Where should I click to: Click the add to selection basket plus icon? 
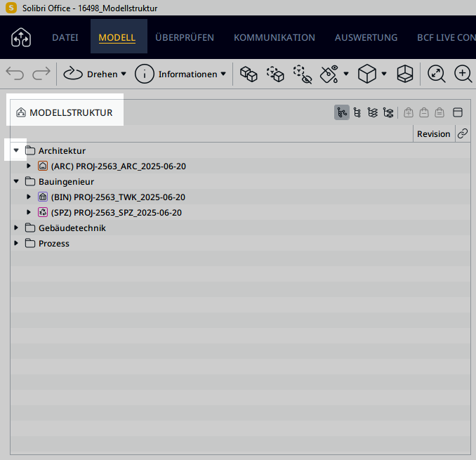409,112
